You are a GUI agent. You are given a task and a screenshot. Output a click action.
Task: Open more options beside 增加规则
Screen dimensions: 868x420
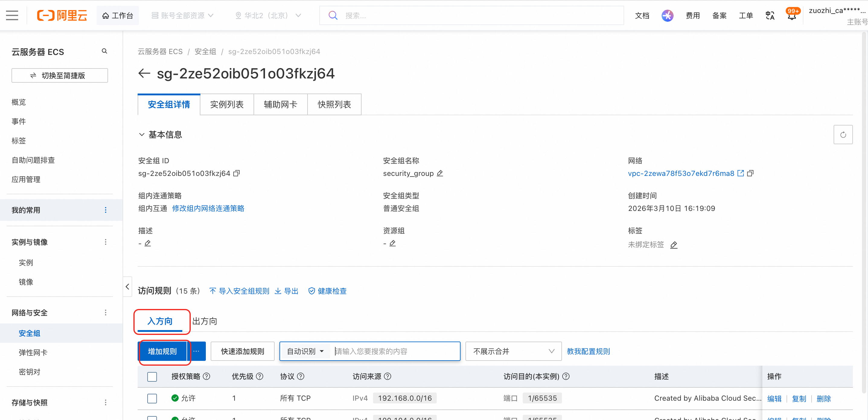[196, 351]
